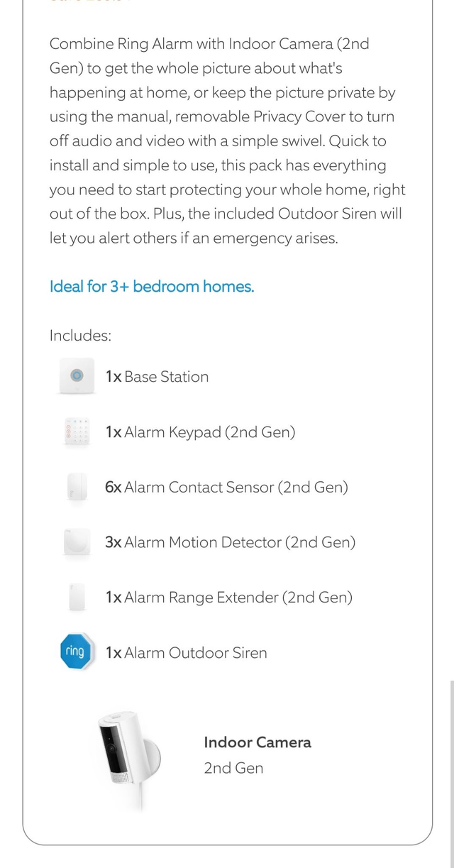
Task: Tap the "1x Alarm Outdoor Siren" label
Action: [186, 653]
